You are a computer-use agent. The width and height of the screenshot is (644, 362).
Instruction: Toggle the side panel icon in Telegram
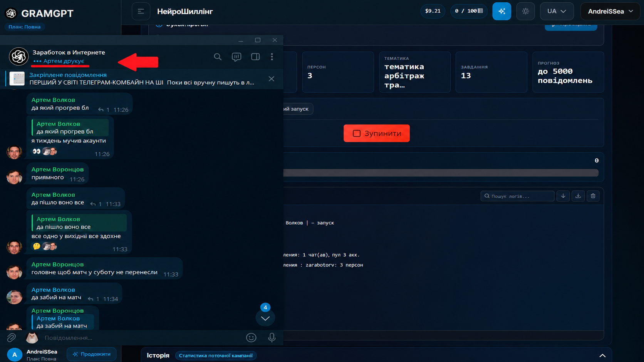pyautogui.click(x=255, y=57)
